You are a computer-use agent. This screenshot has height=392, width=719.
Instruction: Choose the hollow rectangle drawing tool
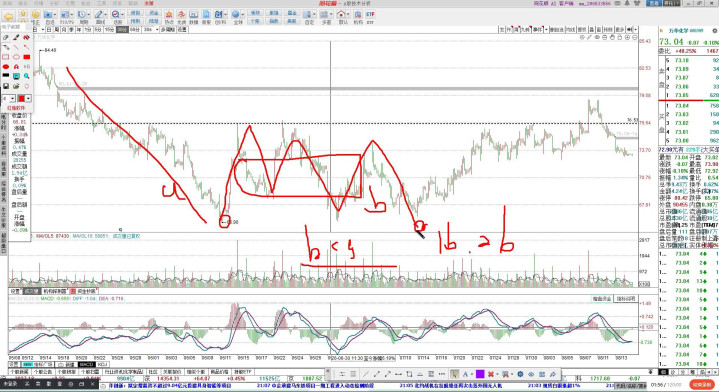[6, 57]
